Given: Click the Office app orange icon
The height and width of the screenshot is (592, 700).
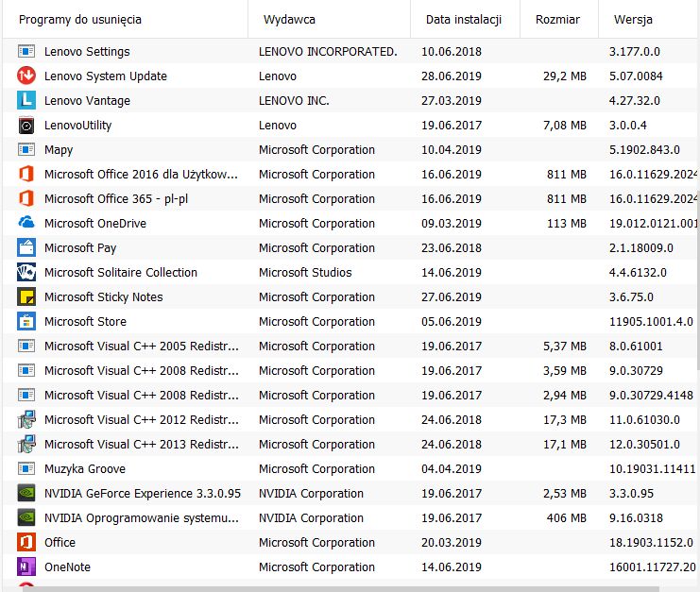Looking at the screenshot, I should (x=26, y=542).
